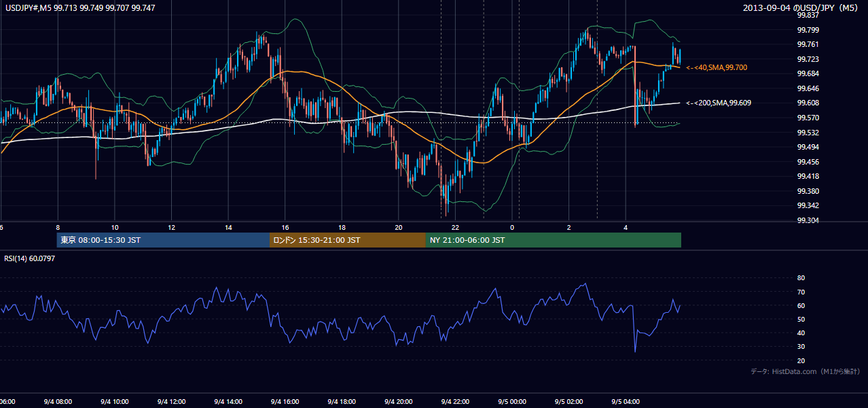This screenshot has height=408, width=868.
Task: Click the 9/4 10:00 date label
Action: [114, 401]
